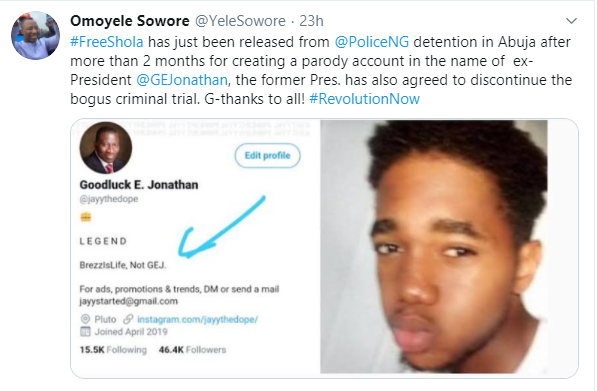This screenshot has height=391, width=597.
Task: Visit the @PoliceNG mention
Action: click(372, 42)
